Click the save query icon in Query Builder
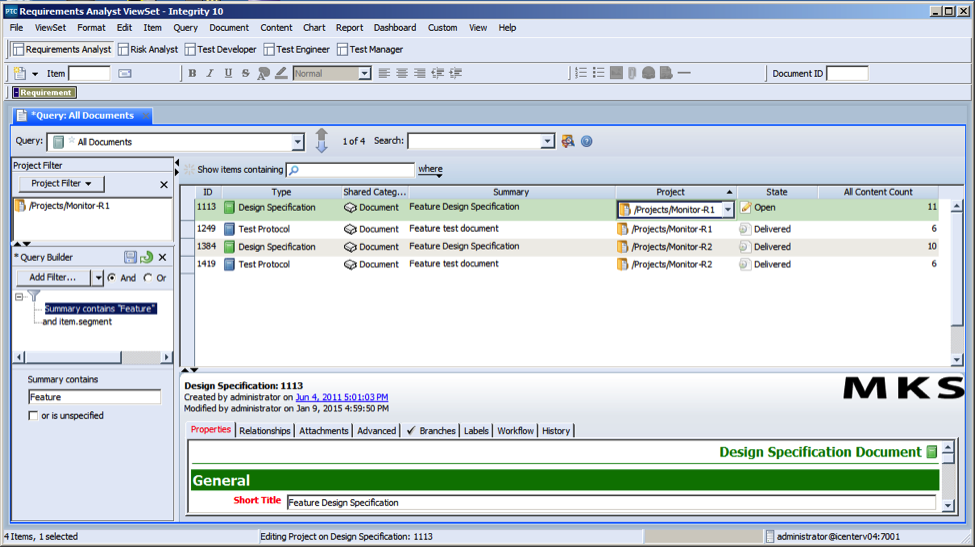Image resolution: width=975 pixels, height=548 pixels. pyautogui.click(x=130, y=257)
